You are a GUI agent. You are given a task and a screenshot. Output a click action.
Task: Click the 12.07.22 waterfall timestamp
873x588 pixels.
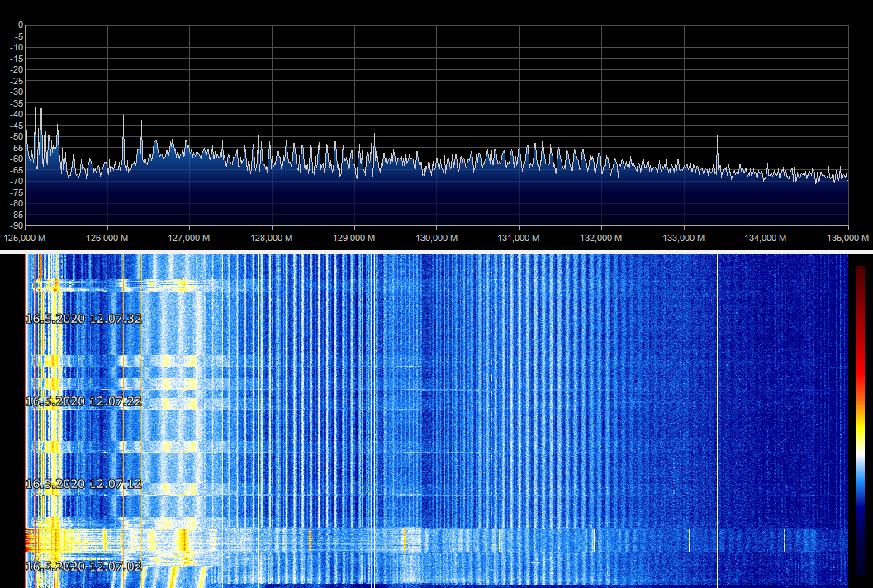pyautogui.click(x=83, y=401)
